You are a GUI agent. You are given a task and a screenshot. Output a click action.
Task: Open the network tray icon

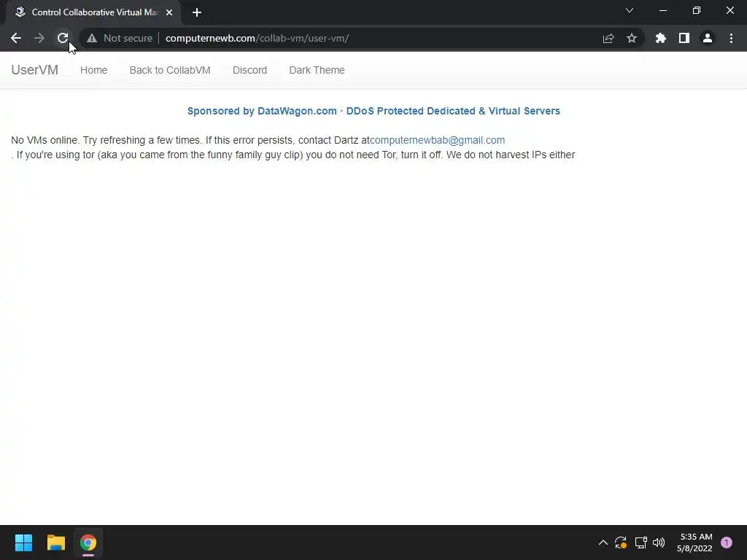640,542
